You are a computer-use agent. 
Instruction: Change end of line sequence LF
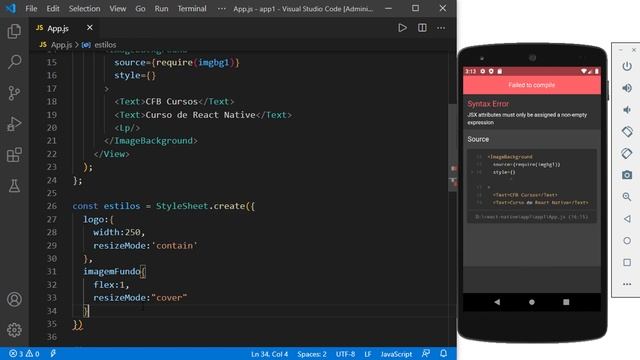click(x=368, y=354)
